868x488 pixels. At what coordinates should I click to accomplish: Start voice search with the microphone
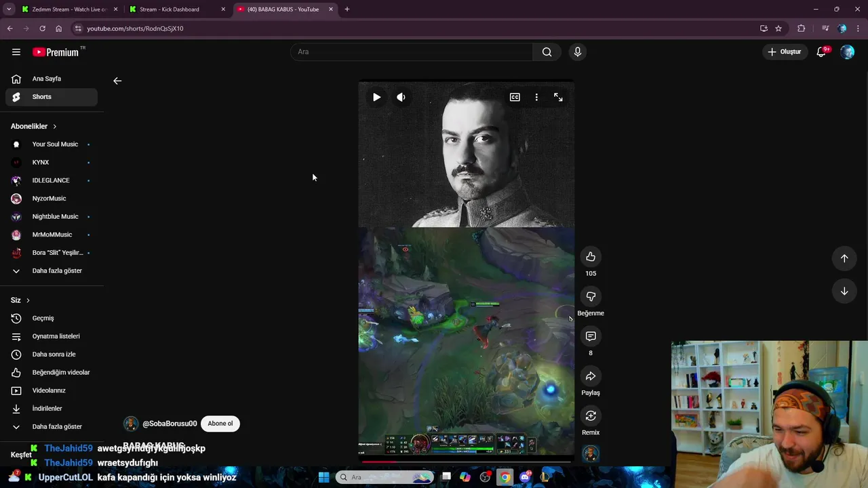(578, 52)
